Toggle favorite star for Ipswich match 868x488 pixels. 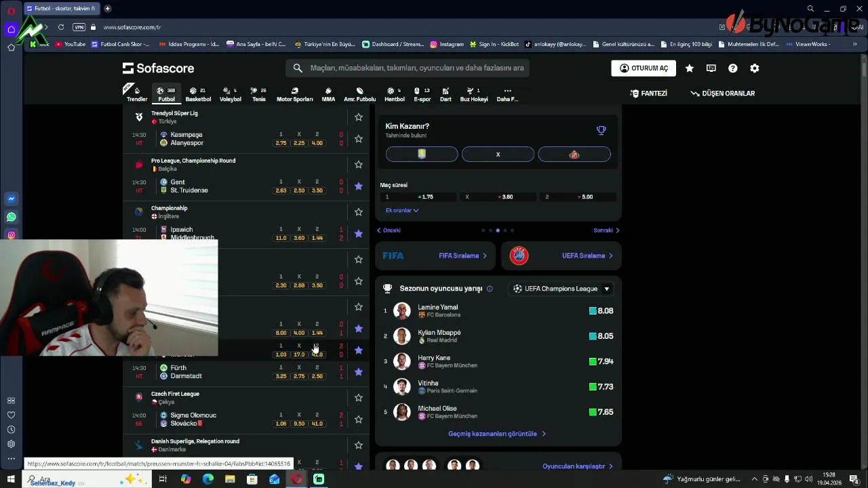[359, 234]
